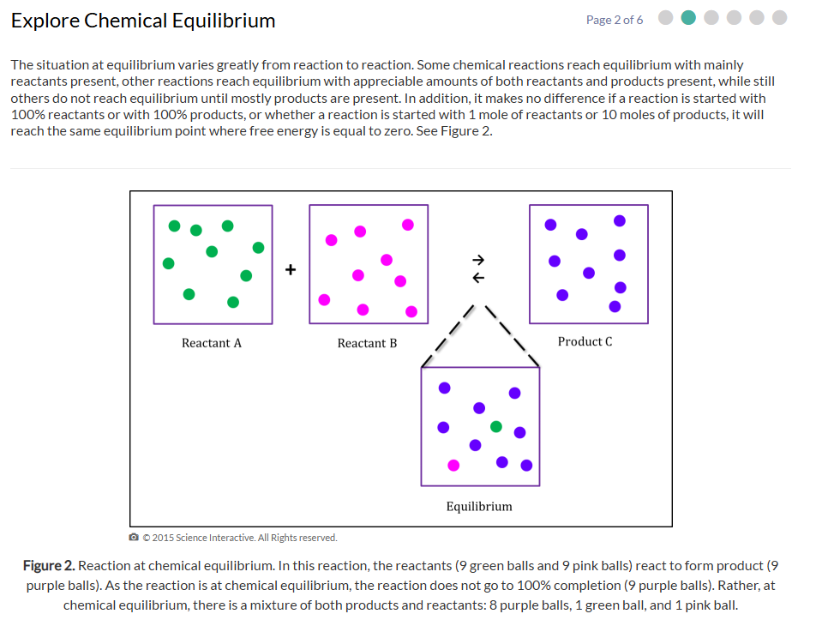Jump to last page 6 dot

coord(780,18)
